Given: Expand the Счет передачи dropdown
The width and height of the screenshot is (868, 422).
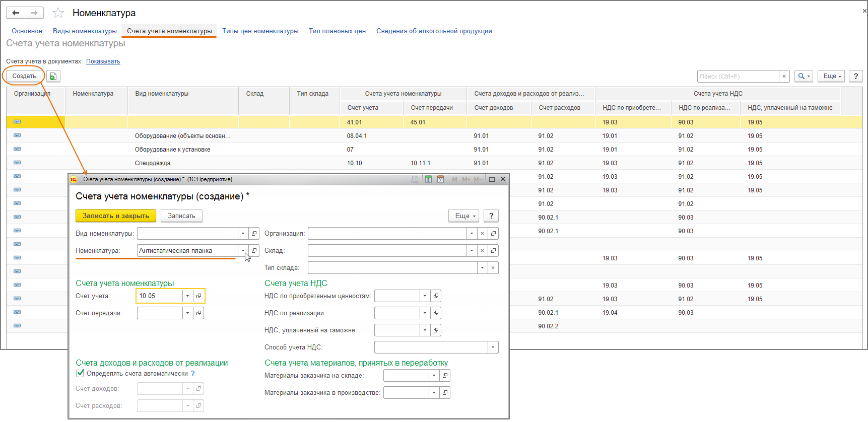Looking at the screenshot, I should coord(187,313).
